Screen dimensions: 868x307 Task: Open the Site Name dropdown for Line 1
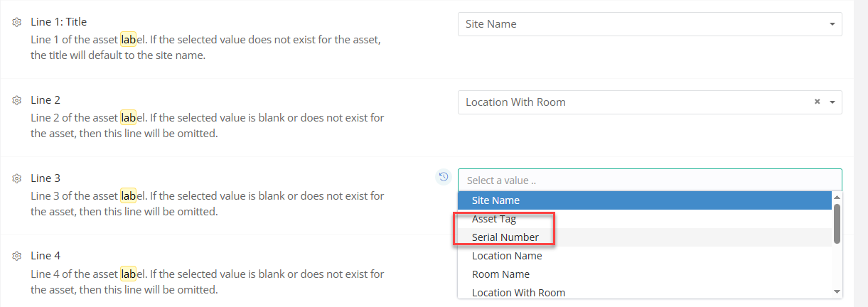[650, 23]
